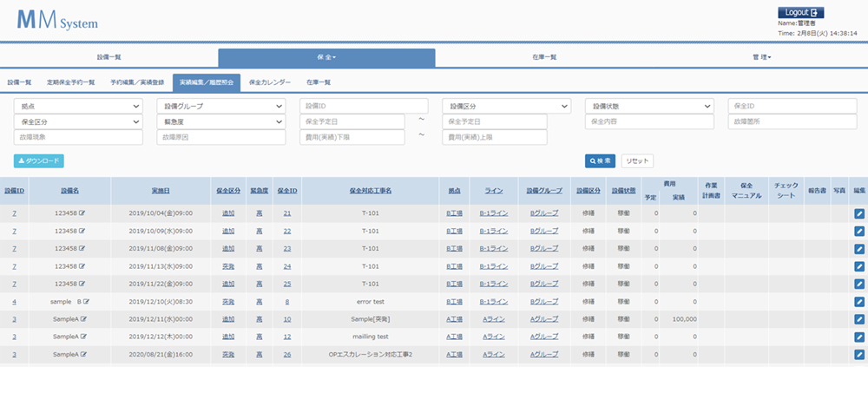Open the edit pencil for the mailling test row
The image size is (868, 399).
click(x=858, y=337)
